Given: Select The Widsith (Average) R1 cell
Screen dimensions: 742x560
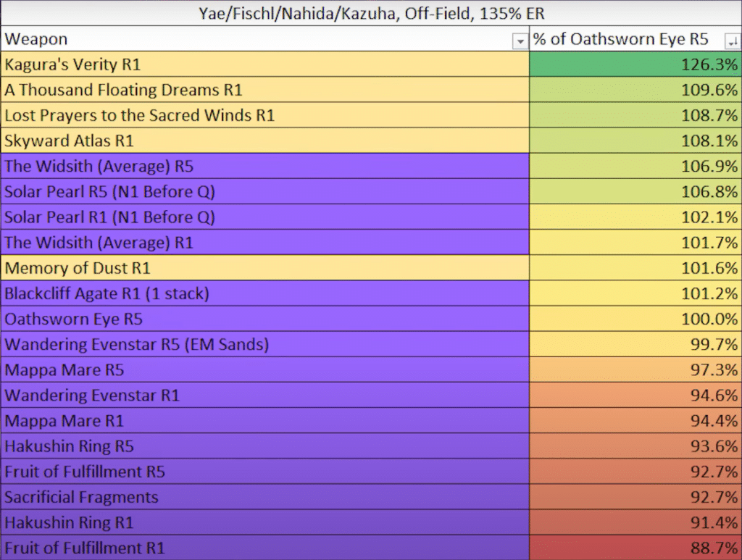Looking at the screenshot, I should pos(265,243).
